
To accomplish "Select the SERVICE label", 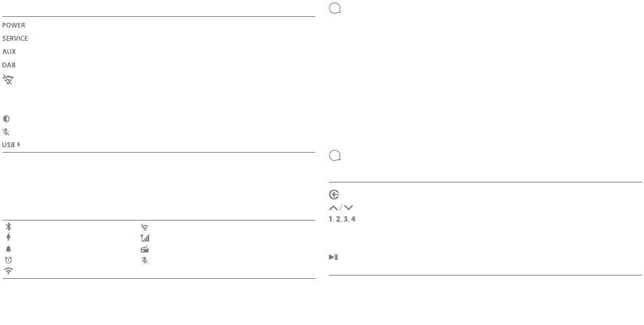I will click(15, 38).
